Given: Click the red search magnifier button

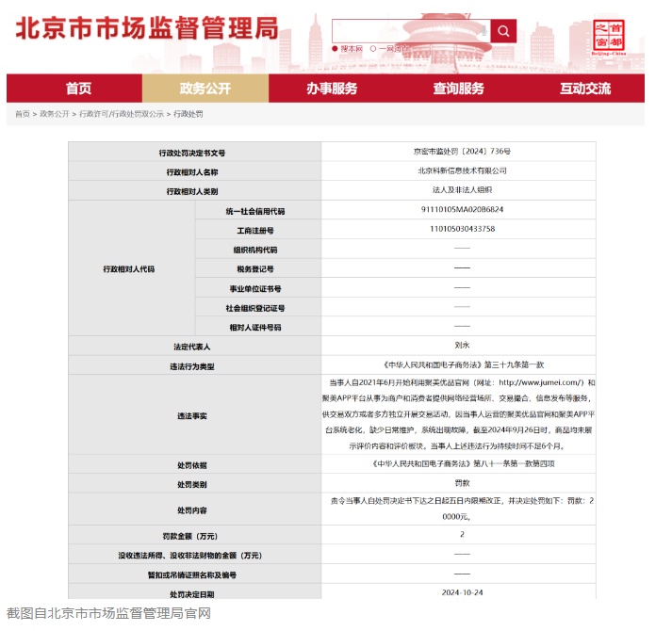Looking at the screenshot, I should [503, 31].
